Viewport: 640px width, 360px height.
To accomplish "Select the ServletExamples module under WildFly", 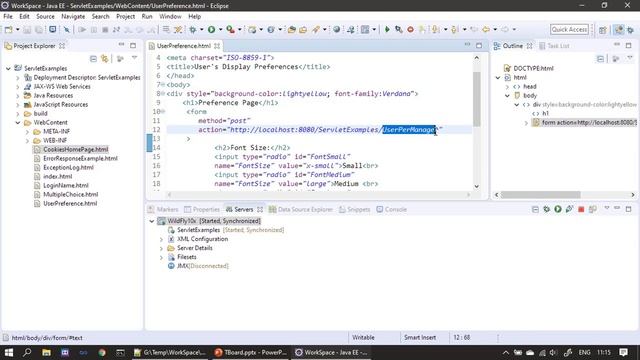I will point(198,230).
